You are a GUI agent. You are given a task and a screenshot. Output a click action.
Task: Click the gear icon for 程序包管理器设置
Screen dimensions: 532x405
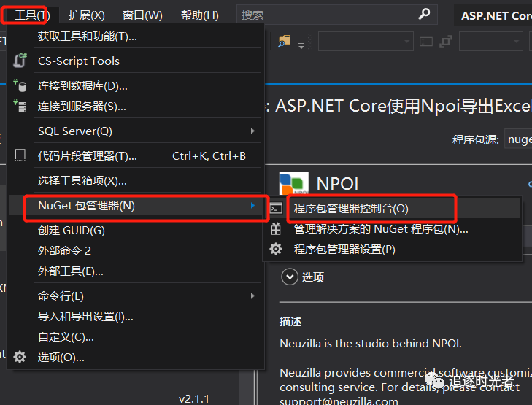[x=276, y=249]
